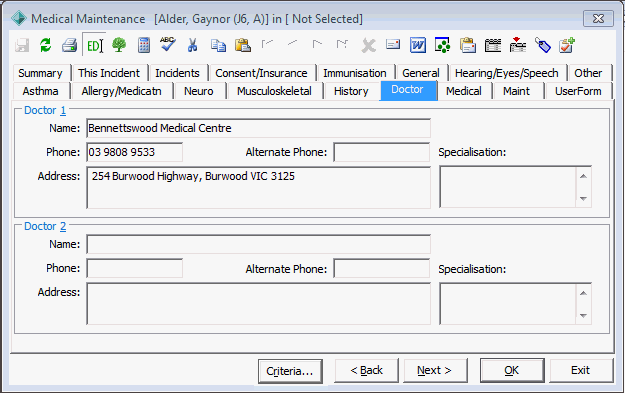The height and width of the screenshot is (393, 625).
Task: Select the Allergy/Medicatn tab
Action: point(122,91)
